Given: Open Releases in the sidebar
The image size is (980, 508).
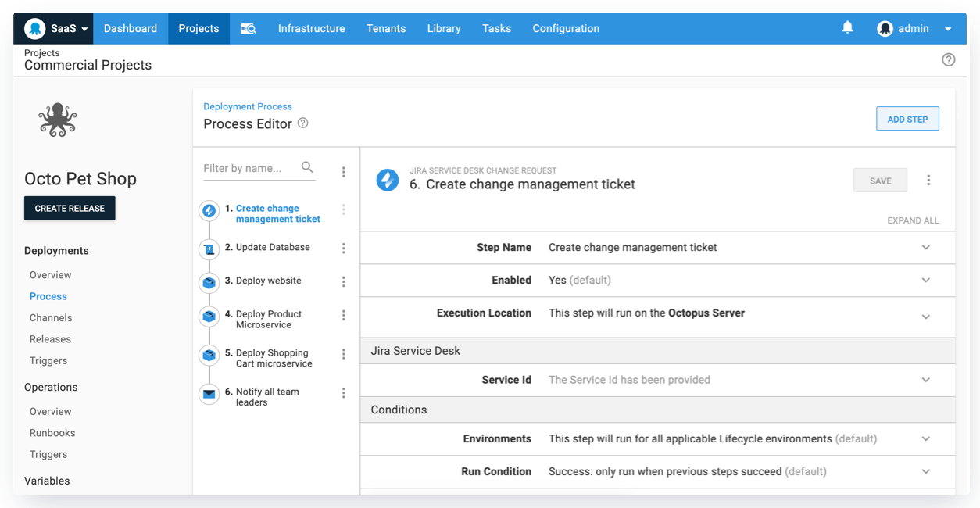Looking at the screenshot, I should (50, 339).
